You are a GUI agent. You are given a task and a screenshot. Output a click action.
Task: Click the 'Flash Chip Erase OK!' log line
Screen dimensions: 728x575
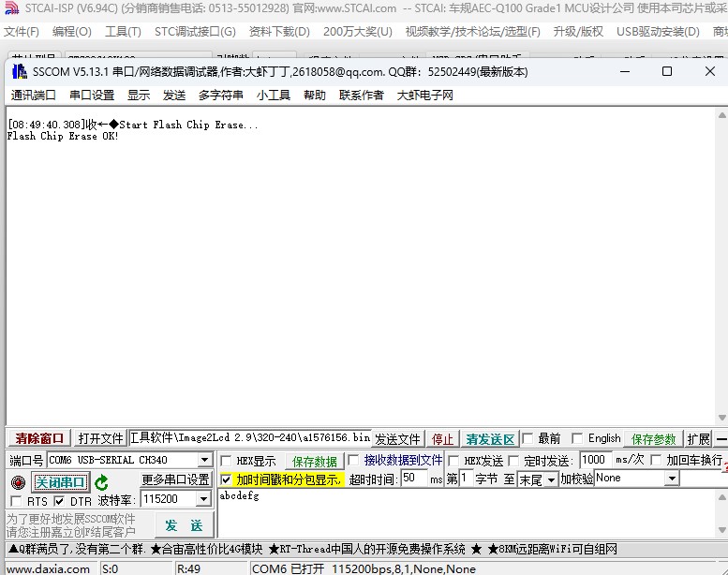point(63,137)
